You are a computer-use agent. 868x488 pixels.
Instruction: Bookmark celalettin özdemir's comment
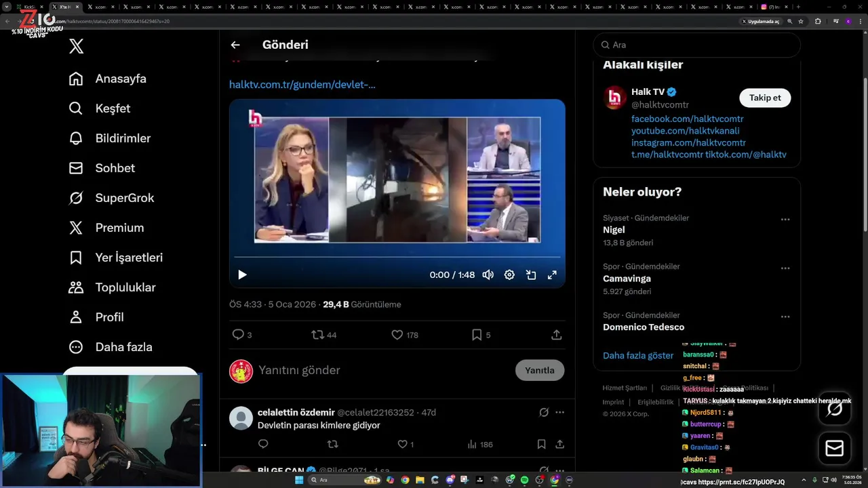click(x=541, y=444)
